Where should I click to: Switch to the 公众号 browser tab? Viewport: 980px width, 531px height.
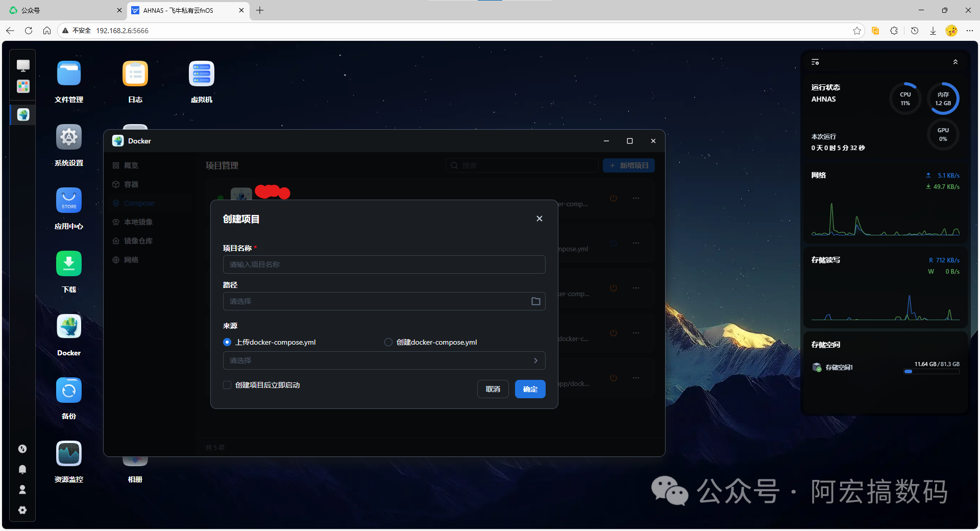pos(63,10)
